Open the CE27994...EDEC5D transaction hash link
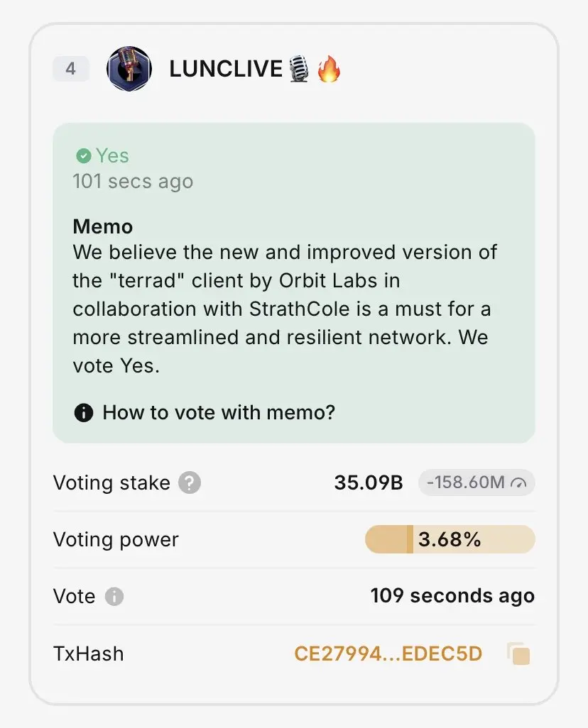The width and height of the screenshot is (588, 728). [388, 653]
